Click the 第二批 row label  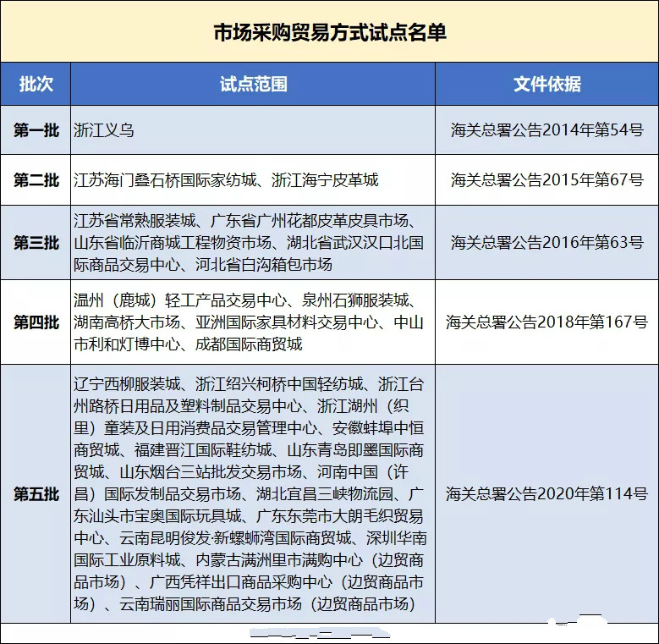pos(36,179)
